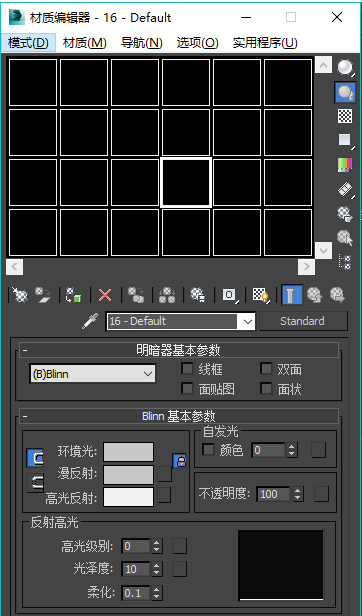Click the Go to Parent icon
This screenshot has width=362, height=616.
coord(315,295)
